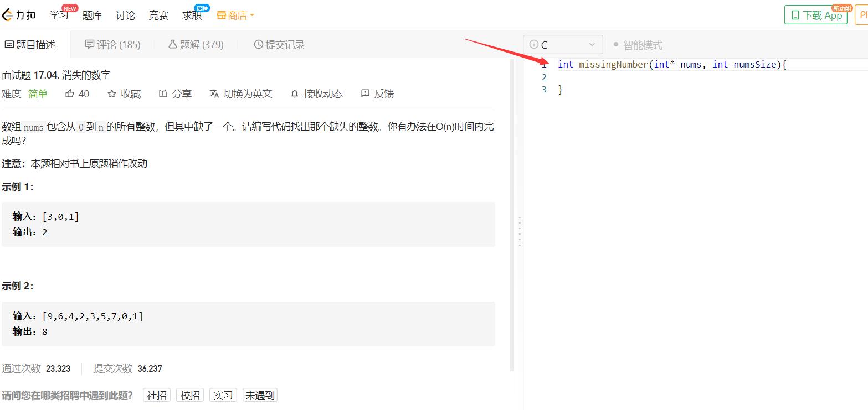The height and width of the screenshot is (410, 868).
Task: Switch to the 题目描述 tab
Action: 30,45
